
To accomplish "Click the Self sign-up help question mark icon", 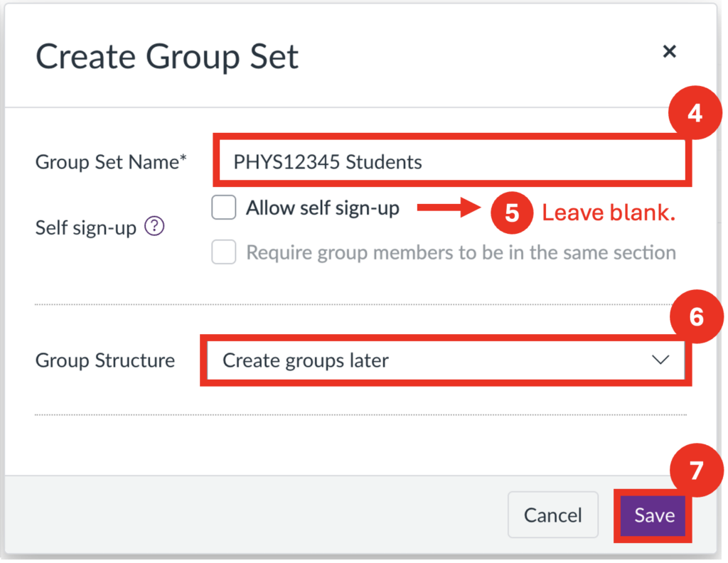I will (154, 227).
